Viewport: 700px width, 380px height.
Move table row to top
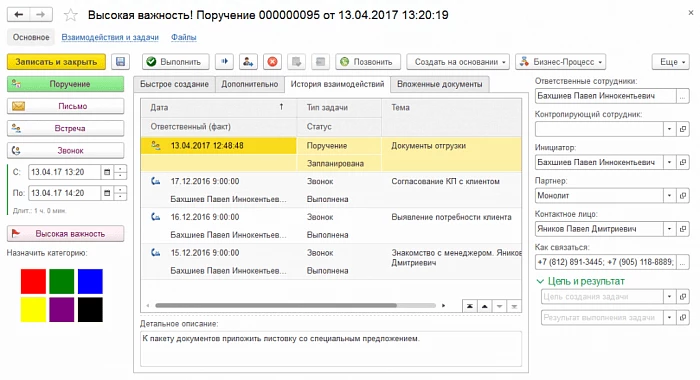tap(470, 306)
